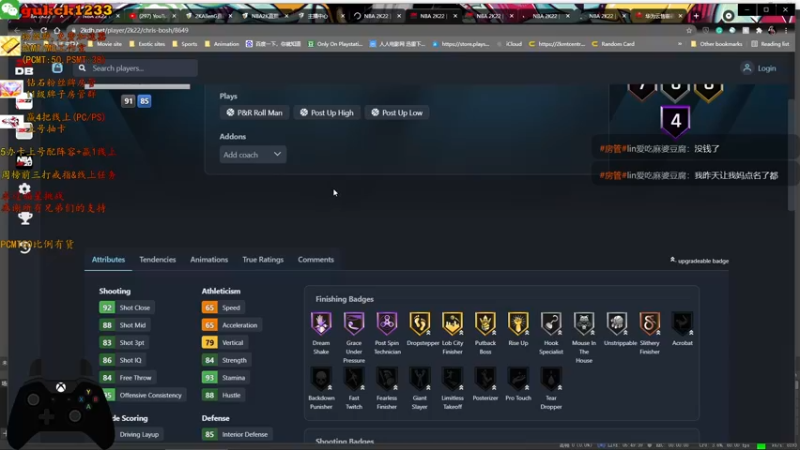Screen dimensions: 800x450
Task: Click the Fearless Finisher badge icon
Action: click(x=387, y=379)
